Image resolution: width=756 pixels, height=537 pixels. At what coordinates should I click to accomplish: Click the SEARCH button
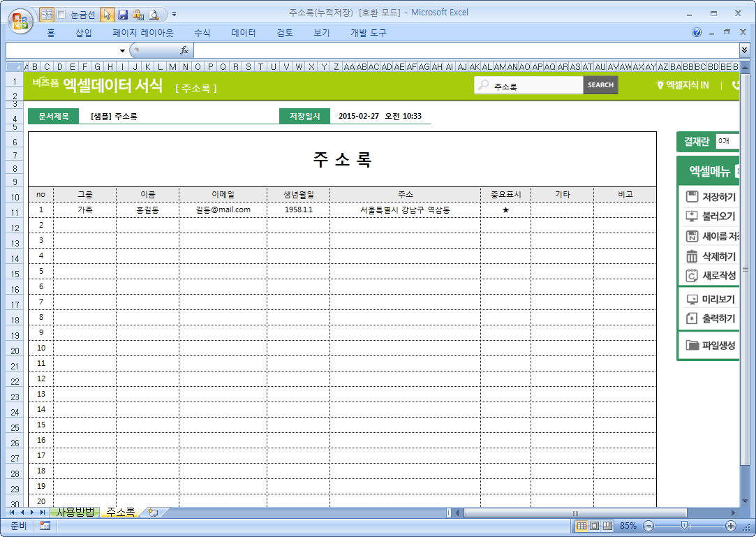click(x=600, y=85)
